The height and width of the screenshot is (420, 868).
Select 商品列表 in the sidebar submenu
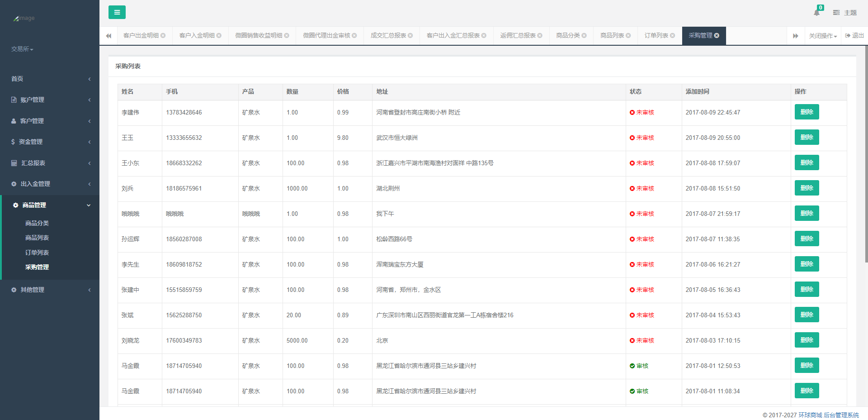tap(37, 238)
